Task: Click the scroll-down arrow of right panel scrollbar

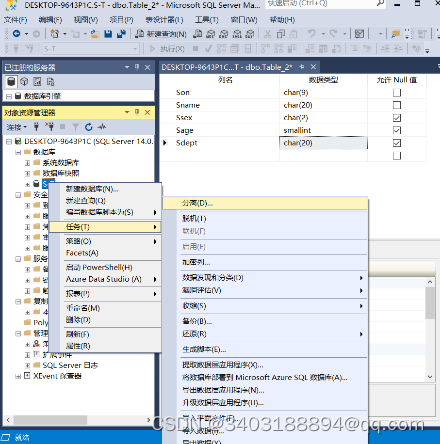Action: 430,377
